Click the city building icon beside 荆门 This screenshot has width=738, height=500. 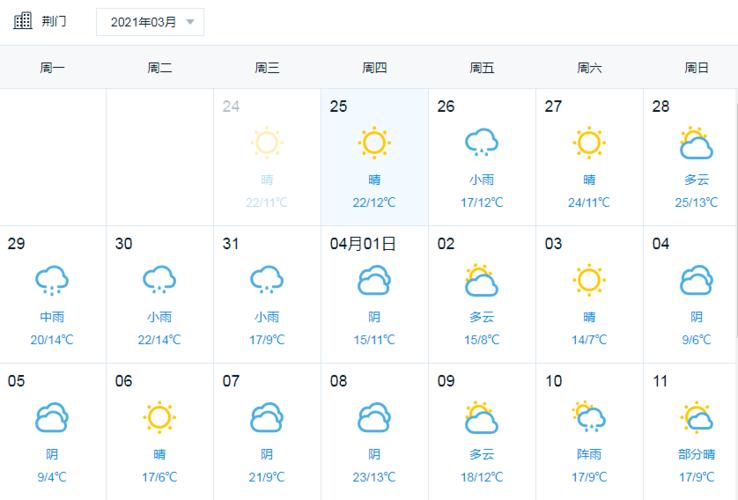(x=23, y=21)
